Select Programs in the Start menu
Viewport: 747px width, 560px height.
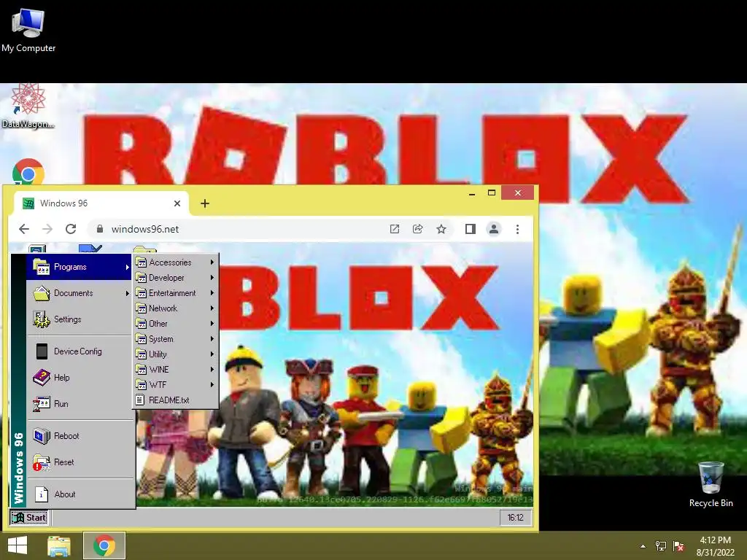pos(79,267)
